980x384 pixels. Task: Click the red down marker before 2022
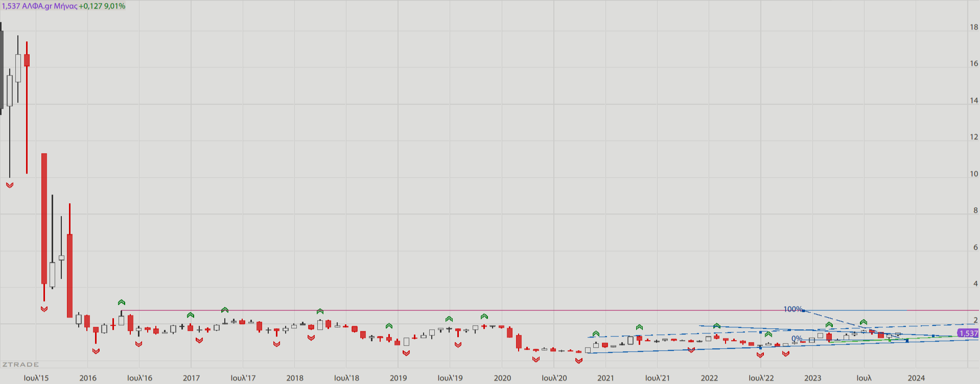tap(691, 350)
